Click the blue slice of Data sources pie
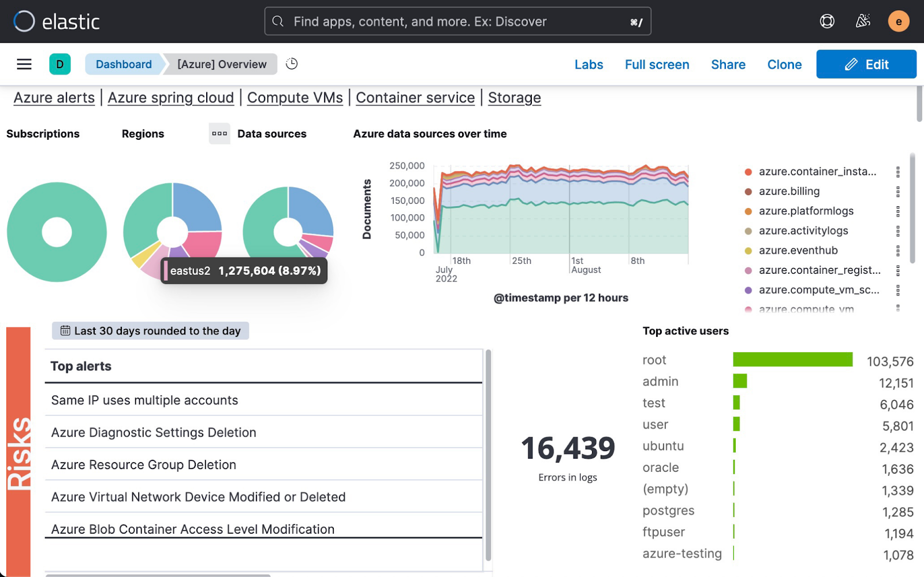Image resolution: width=924 pixels, height=577 pixels. (312, 210)
